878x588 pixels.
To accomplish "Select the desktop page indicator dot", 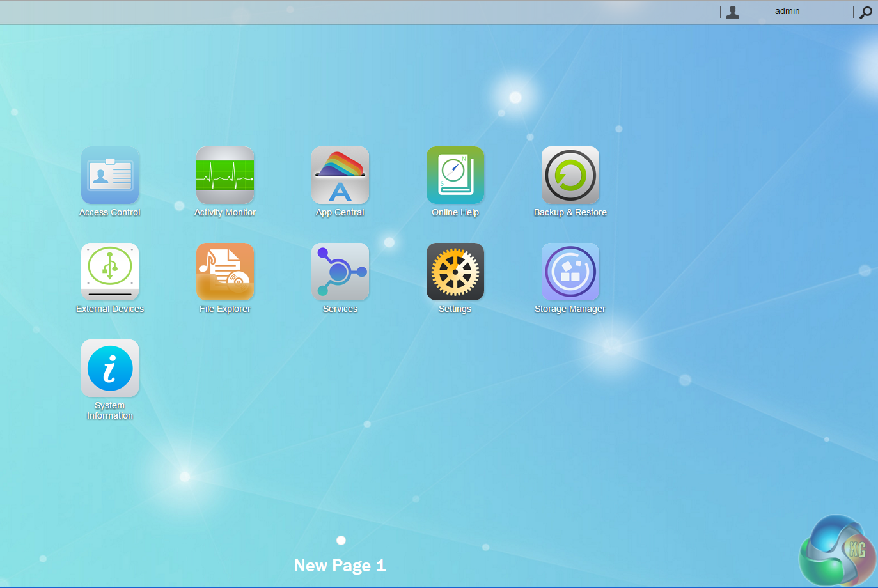I will (x=341, y=540).
